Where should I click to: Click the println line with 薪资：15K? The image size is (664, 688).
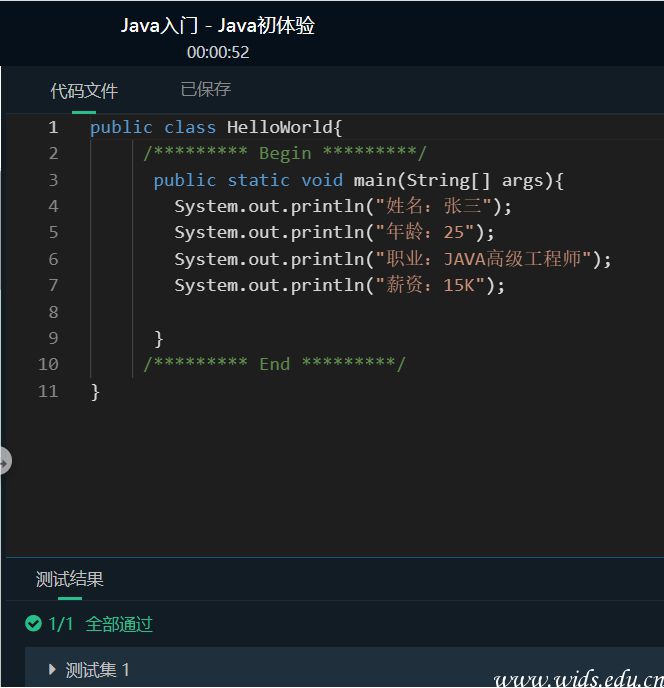340,285
